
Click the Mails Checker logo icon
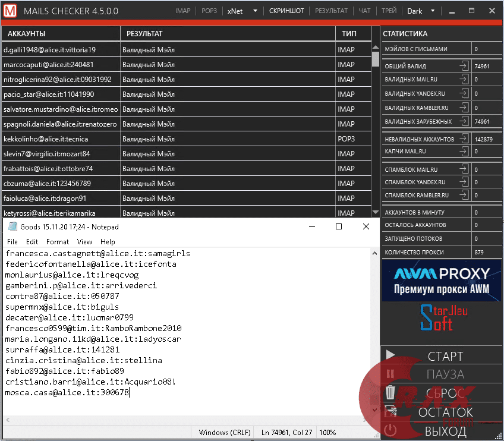[10, 11]
